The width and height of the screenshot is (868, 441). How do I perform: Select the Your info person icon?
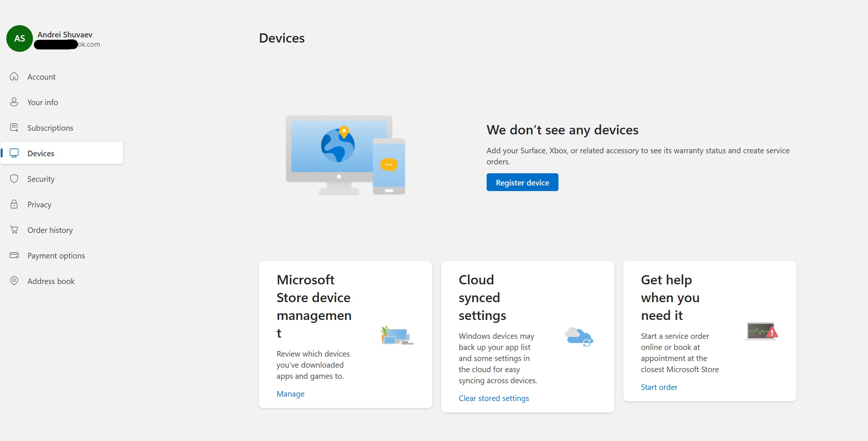[14, 102]
